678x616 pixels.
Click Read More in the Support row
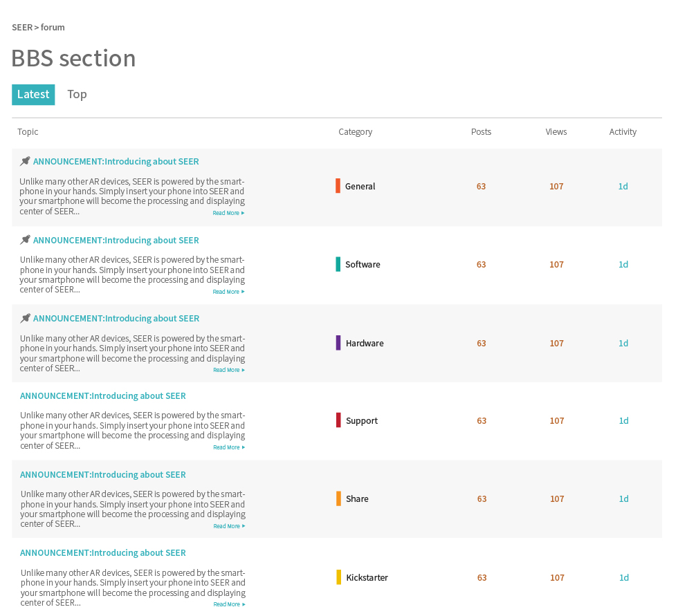(229, 447)
